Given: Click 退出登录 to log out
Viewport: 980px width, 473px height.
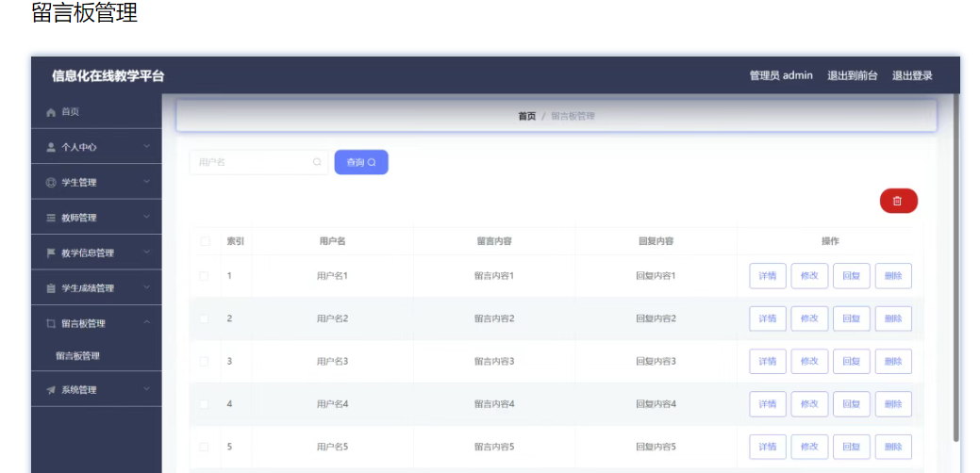Looking at the screenshot, I should [912, 75].
